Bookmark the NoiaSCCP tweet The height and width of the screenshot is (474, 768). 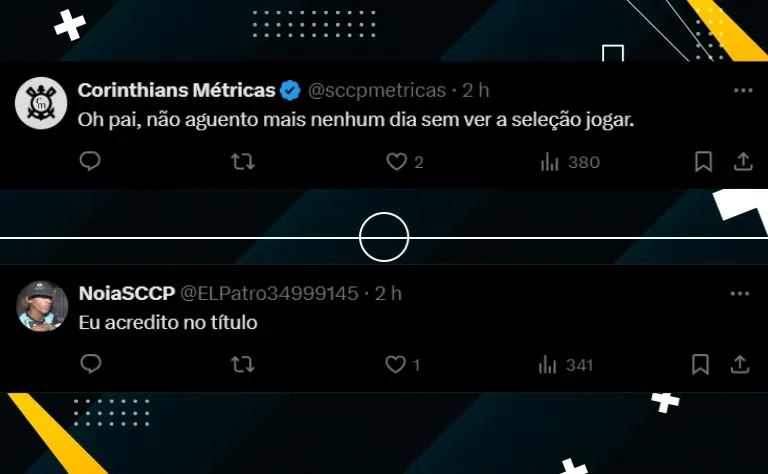pos(700,364)
